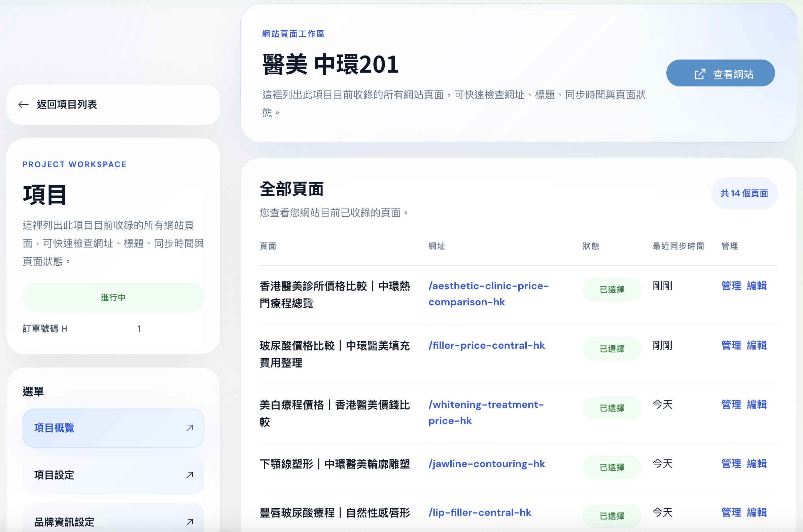Image resolution: width=803 pixels, height=532 pixels.
Task: Select the 已選擇 status pill for aesthetic-clinic page
Action: coord(612,290)
